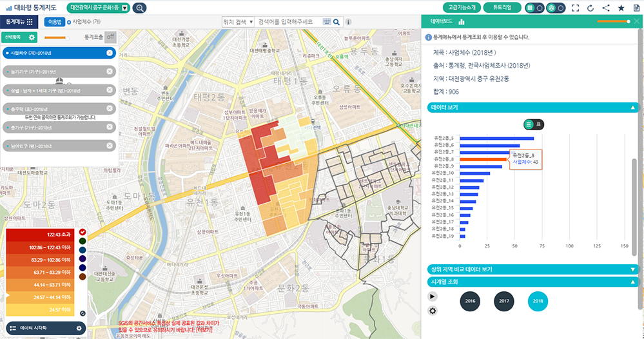Open the 대전광역시 중구 문화1동 region dropdown
The image size is (644, 339).
point(124,8)
